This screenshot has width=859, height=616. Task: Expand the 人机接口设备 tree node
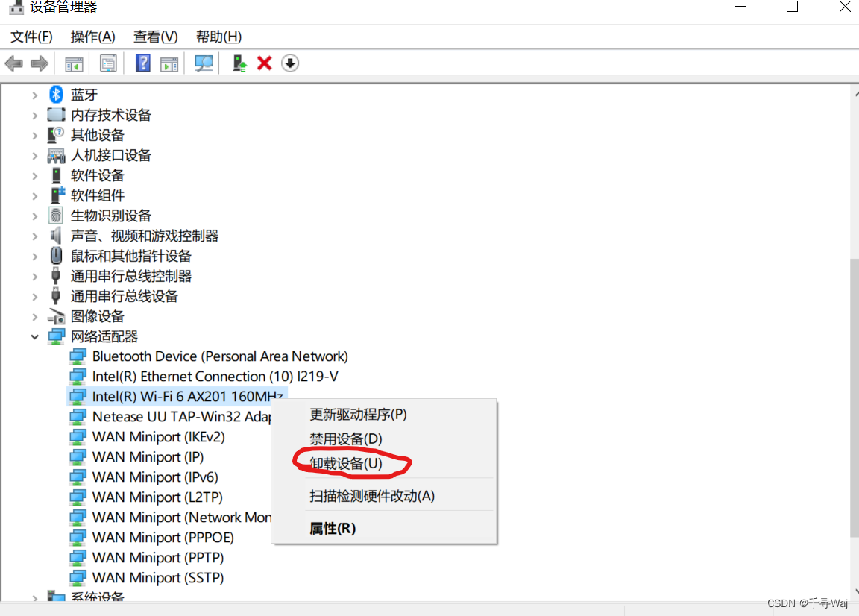point(34,156)
